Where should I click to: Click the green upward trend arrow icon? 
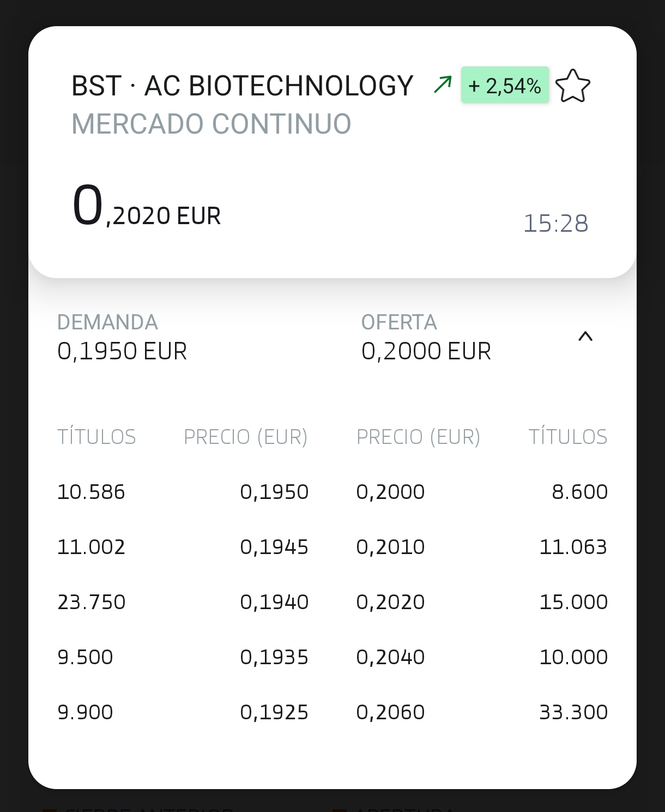click(443, 85)
